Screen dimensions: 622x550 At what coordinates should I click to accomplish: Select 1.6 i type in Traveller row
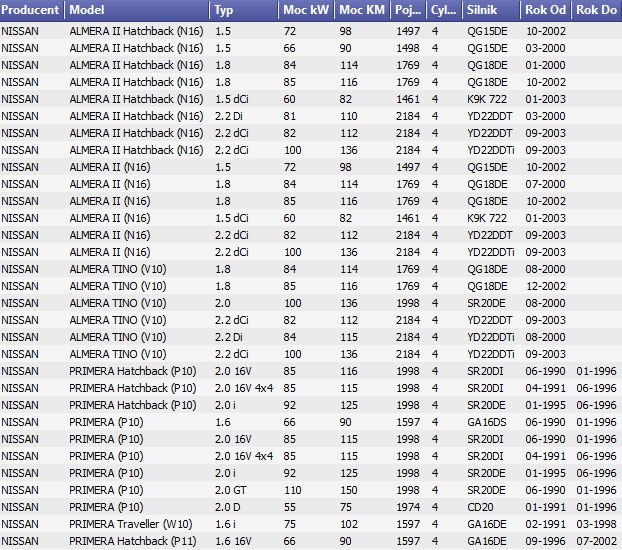point(225,525)
